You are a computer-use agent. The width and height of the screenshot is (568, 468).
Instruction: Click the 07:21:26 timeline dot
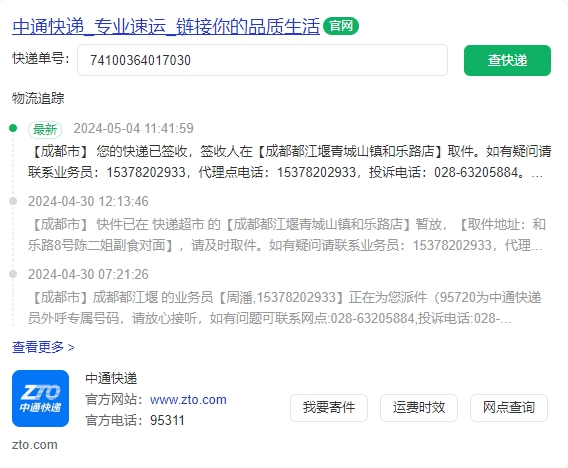[13, 274]
